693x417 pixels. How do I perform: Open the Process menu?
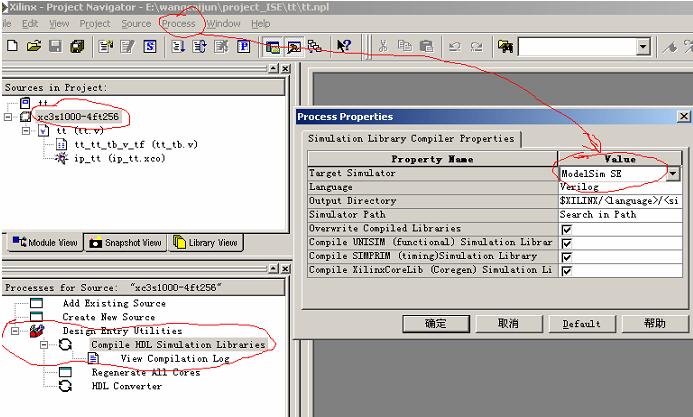178,23
